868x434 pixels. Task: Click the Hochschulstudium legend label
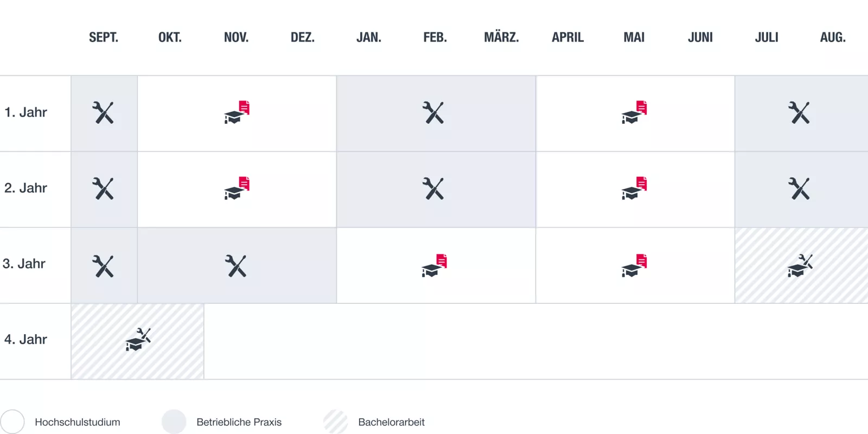[x=78, y=422]
